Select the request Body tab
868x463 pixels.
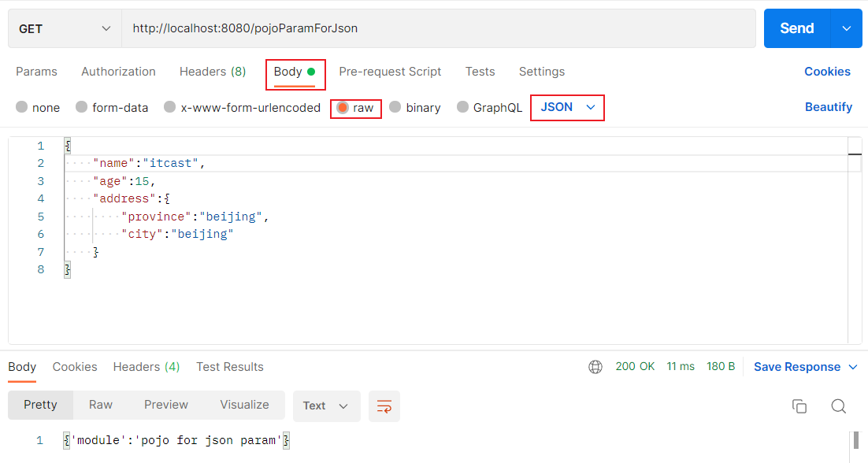[x=295, y=72]
